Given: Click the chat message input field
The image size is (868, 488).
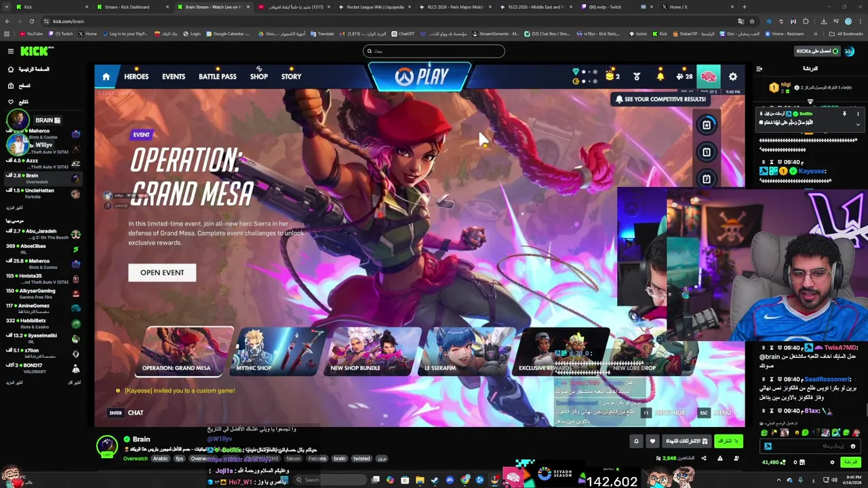Looking at the screenshot, I should point(811,446).
